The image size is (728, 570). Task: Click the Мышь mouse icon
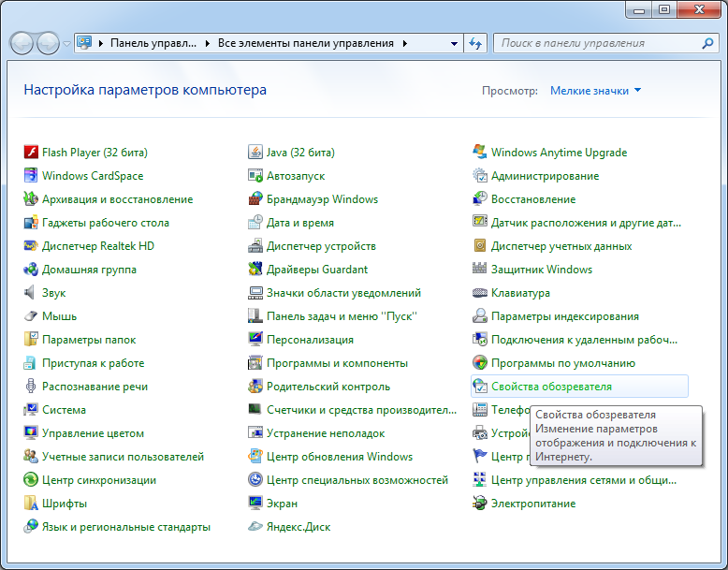pos(31,316)
